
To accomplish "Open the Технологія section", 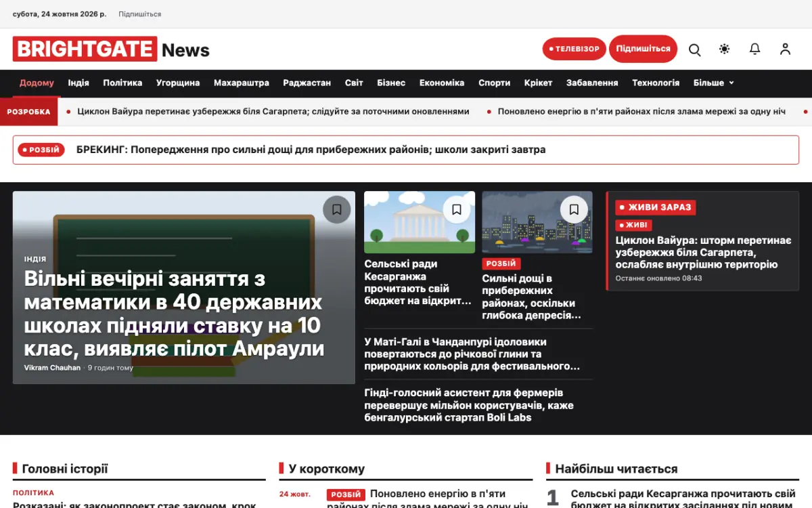I will [x=656, y=83].
